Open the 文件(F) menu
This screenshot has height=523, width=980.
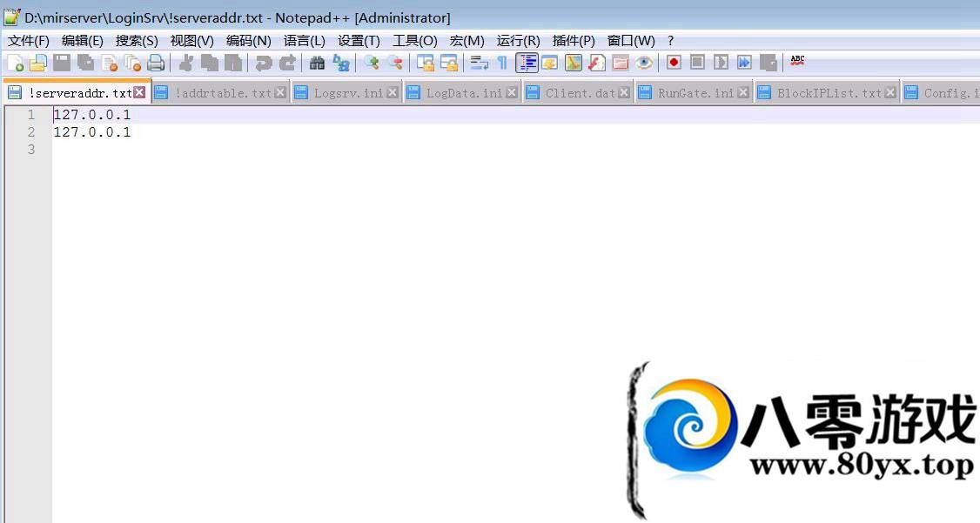[x=29, y=41]
